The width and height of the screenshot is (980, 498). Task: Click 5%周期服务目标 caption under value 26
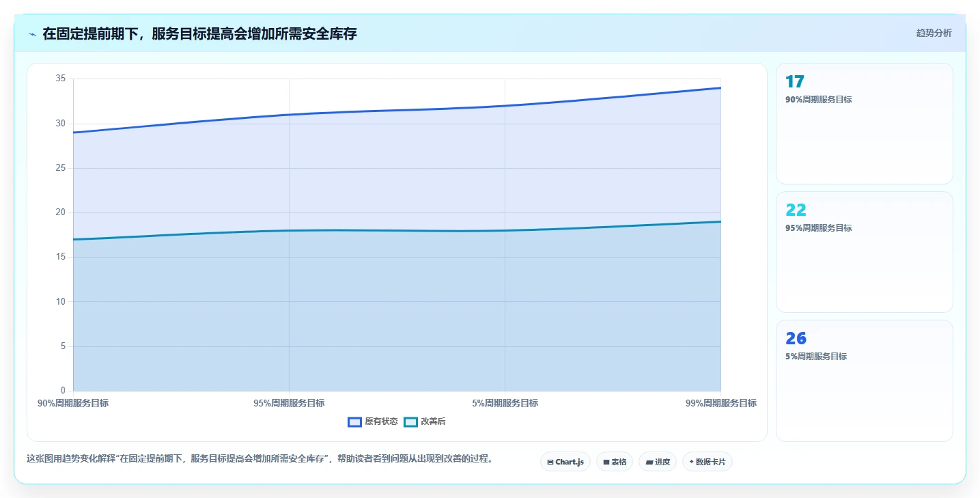coord(816,357)
